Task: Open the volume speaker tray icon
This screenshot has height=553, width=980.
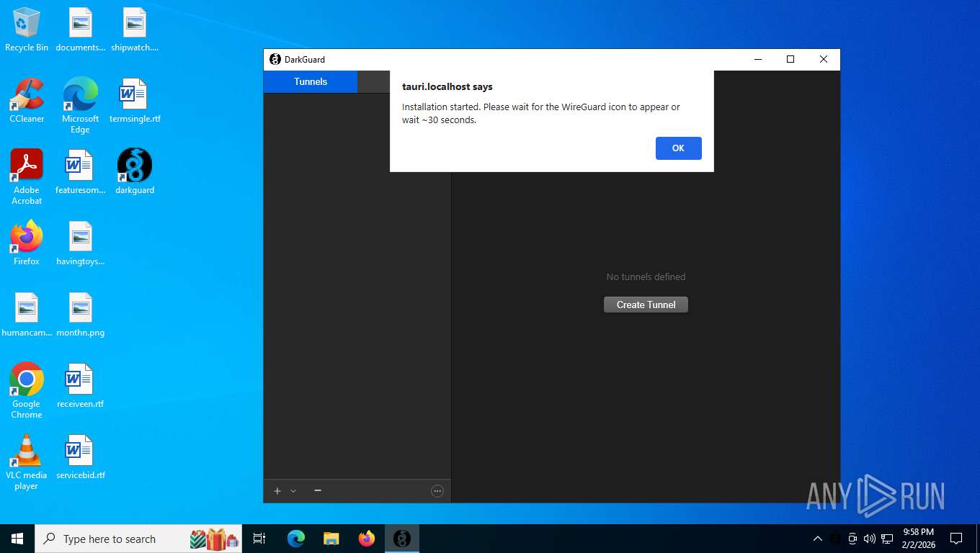Action: (x=870, y=539)
